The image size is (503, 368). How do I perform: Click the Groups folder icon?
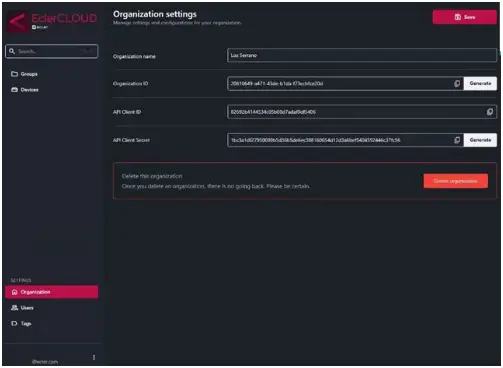click(14, 74)
